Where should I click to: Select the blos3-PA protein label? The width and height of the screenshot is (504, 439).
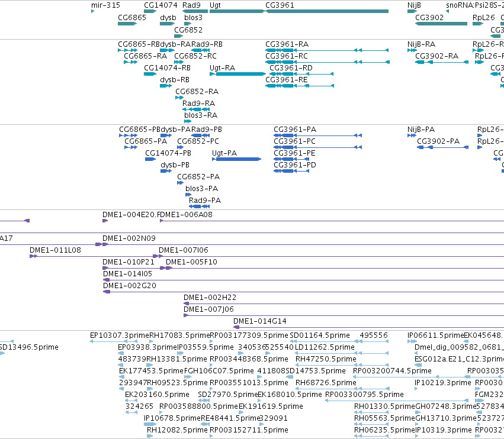point(201,189)
